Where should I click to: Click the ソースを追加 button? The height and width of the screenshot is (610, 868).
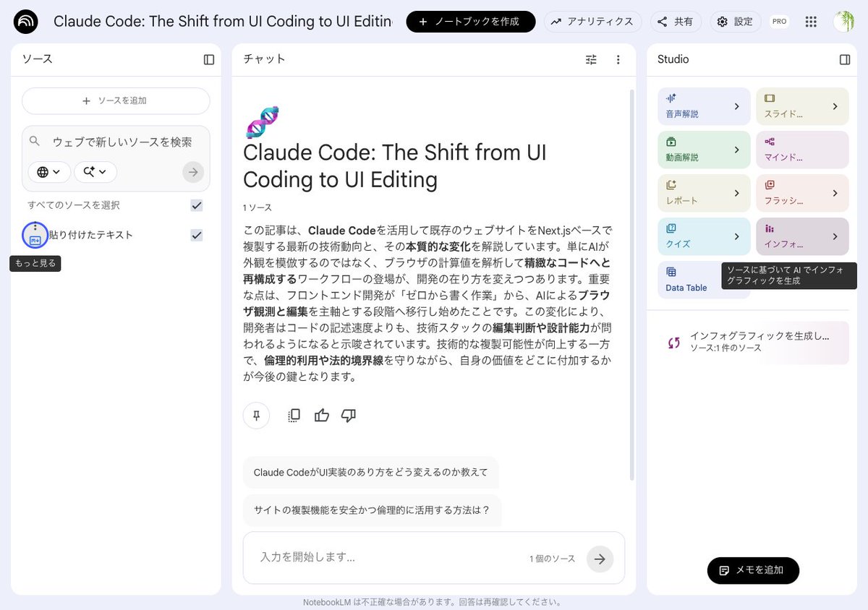tap(116, 101)
